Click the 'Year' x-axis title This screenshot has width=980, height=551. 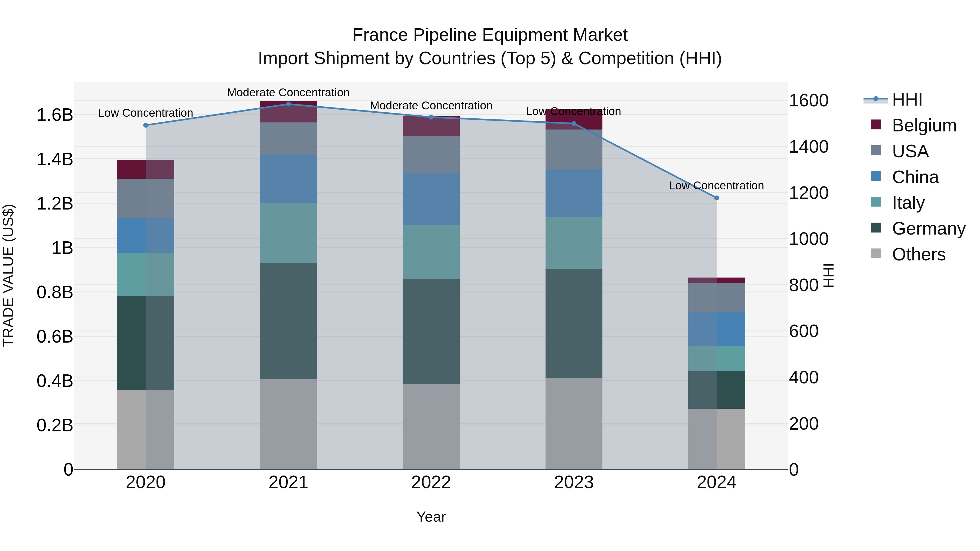point(431,517)
